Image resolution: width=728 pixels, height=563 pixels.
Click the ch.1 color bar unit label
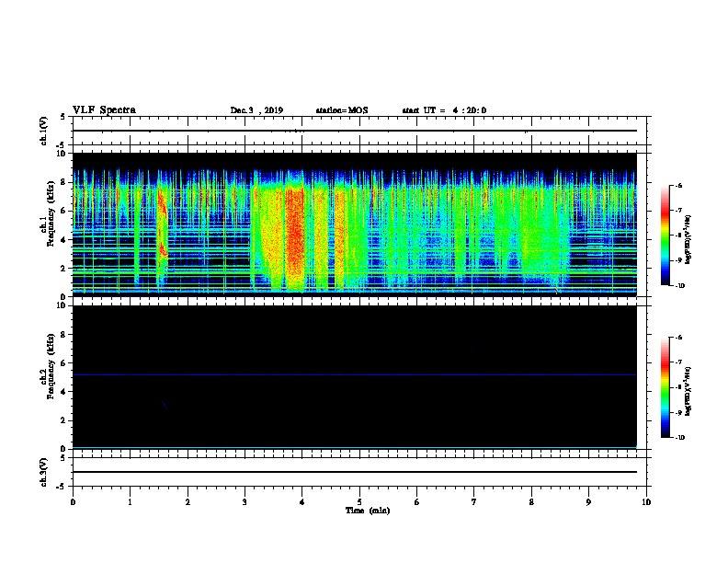pyautogui.click(x=688, y=240)
